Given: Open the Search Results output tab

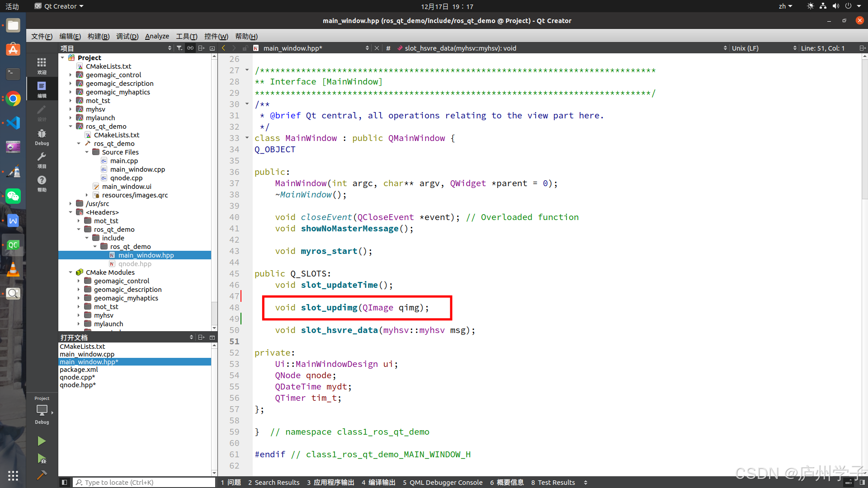Looking at the screenshot, I should pos(274,482).
